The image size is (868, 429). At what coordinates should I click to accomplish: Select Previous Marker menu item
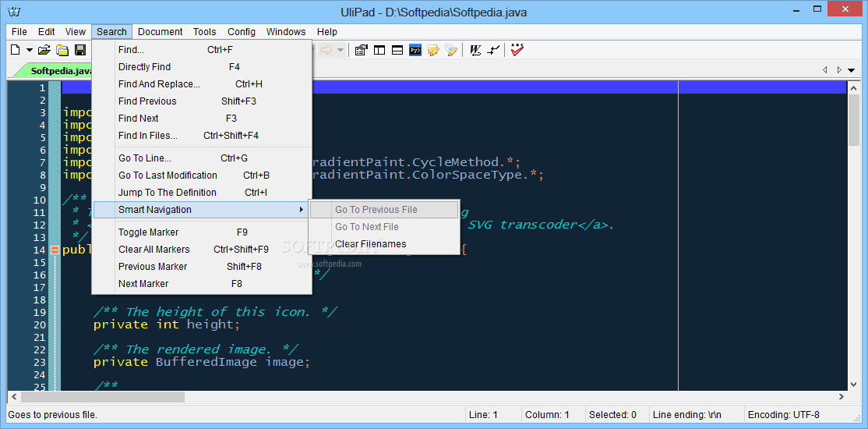coord(202,267)
